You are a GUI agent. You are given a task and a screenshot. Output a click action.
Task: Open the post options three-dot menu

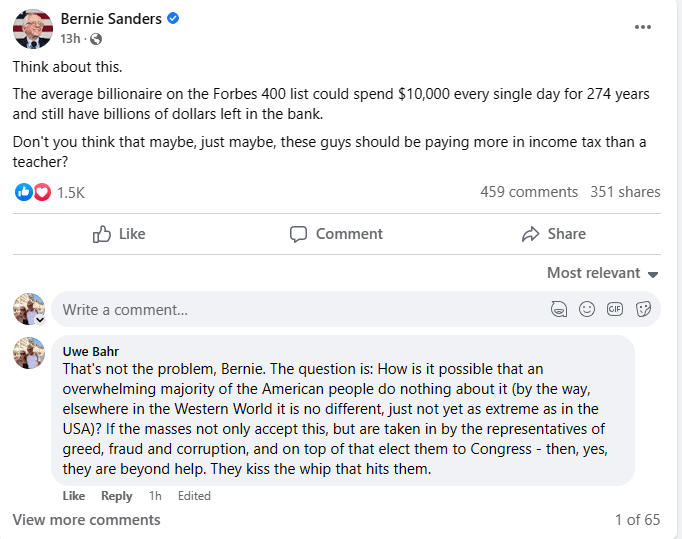click(643, 27)
